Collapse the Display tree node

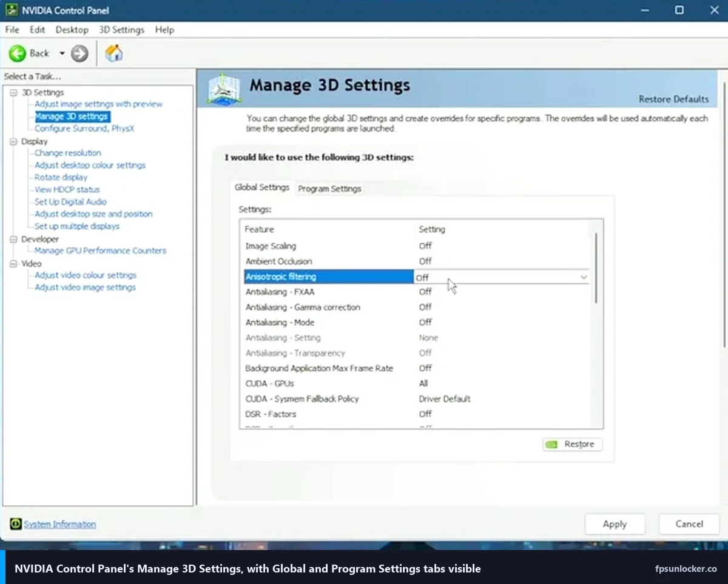coord(13,141)
